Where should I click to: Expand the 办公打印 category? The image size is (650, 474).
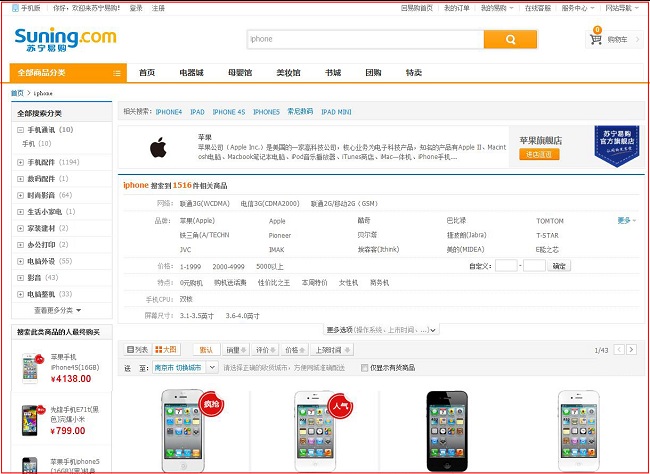pos(20,245)
